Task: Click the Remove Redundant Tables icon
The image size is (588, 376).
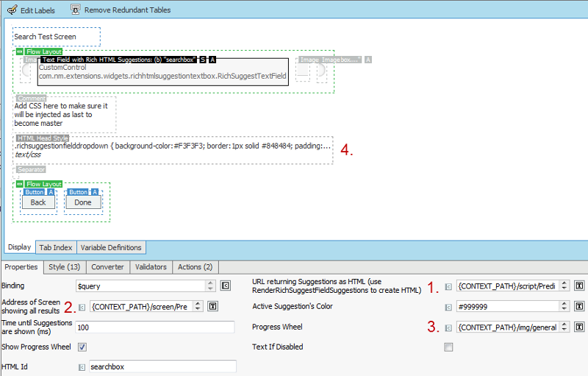Action: point(76,10)
